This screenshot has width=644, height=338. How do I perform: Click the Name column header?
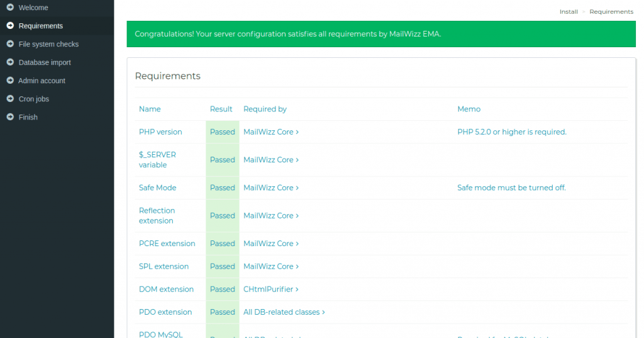pos(150,109)
